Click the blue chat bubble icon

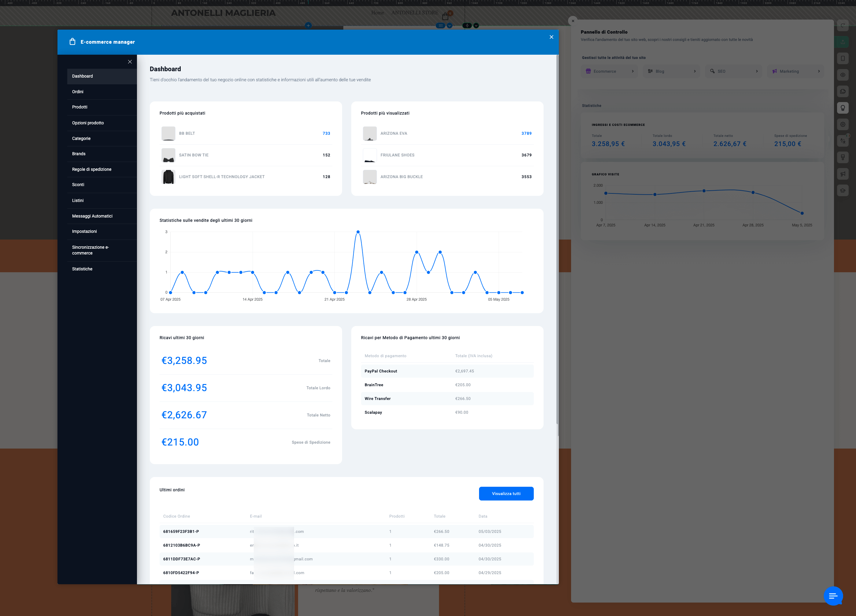(833, 596)
